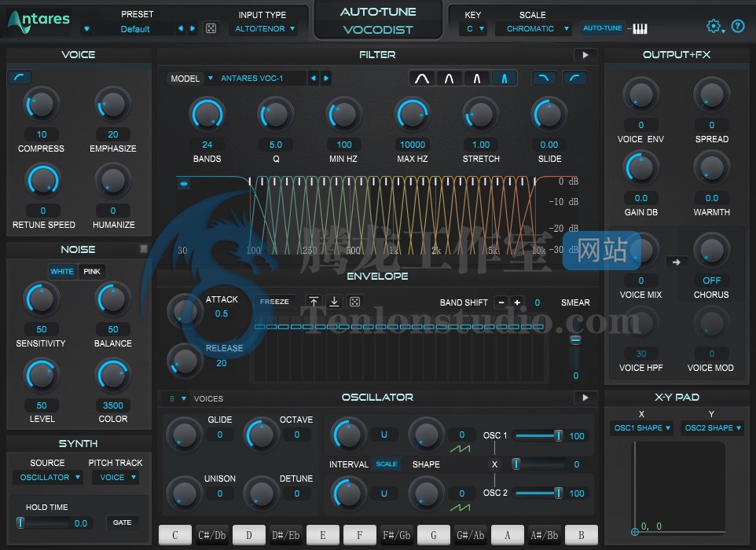Toggle the filter high-pass curve icon
Viewport: 756px width, 550px height.
[574, 78]
